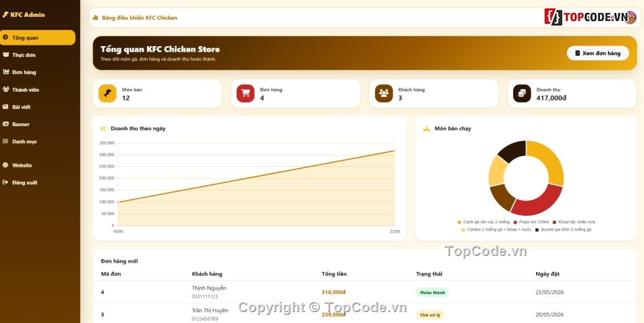Select Bài viết in the sidebar
Viewport: 644px width, 323px height.
38,107
